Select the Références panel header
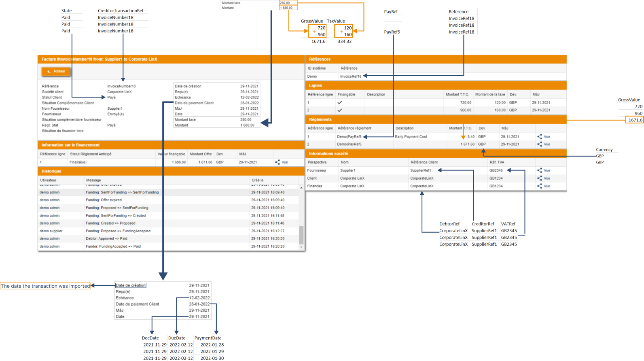The height and width of the screenshot is (361, 644). click(436, 59)
